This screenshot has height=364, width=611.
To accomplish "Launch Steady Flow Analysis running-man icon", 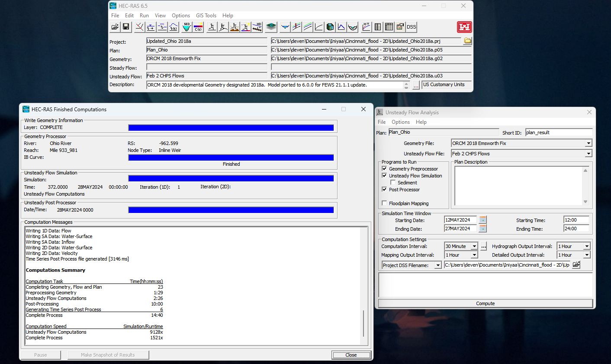I will click(x=212, y=27).
